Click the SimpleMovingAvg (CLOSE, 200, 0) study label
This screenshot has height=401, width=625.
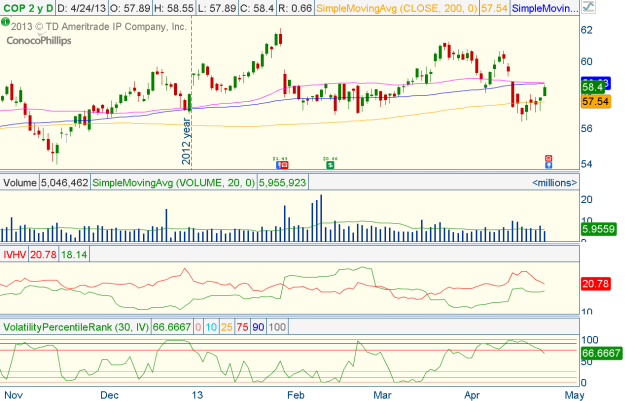(380, 9)
